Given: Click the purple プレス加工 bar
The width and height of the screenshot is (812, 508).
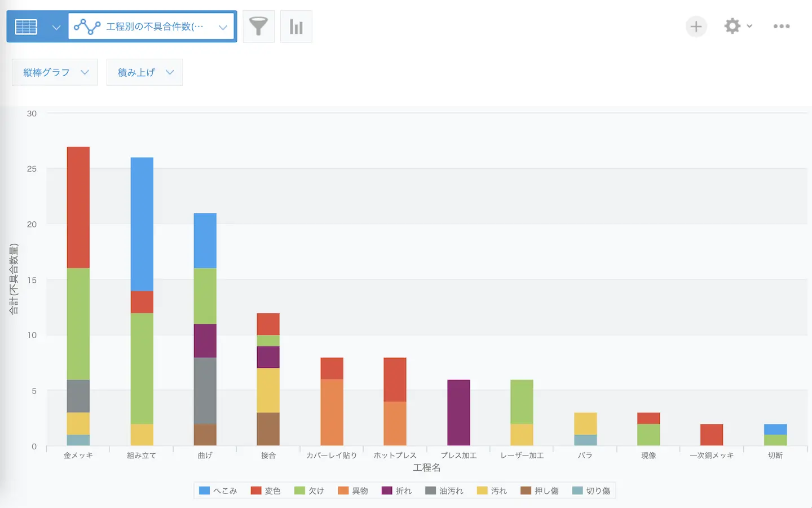Looking at the screenshot, I should (x=458, y=413).
